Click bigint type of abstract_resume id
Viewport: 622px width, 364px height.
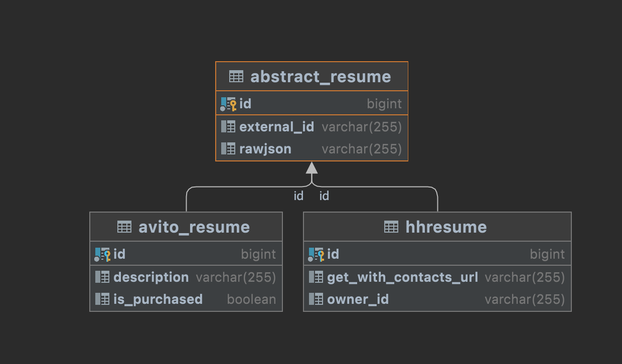pyautogui.click(x=384, y=104)
